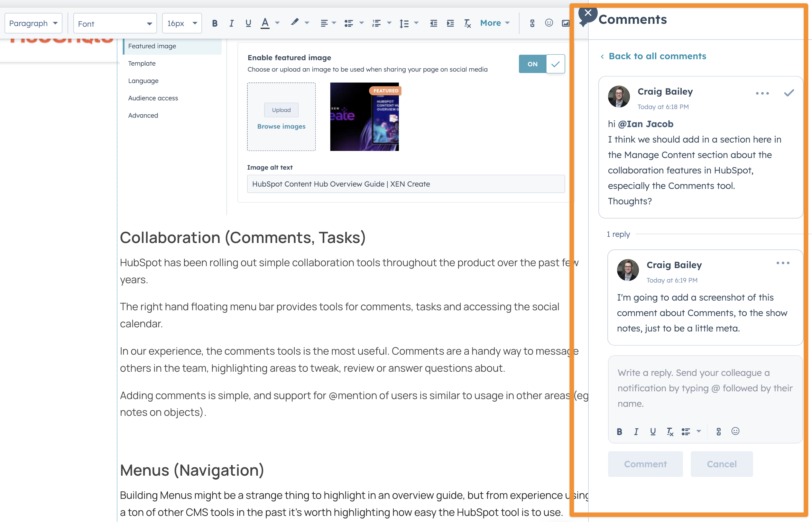The image size is (812, 522).
Task: Click the Cancel button under the reply
Action: point(722,464)
